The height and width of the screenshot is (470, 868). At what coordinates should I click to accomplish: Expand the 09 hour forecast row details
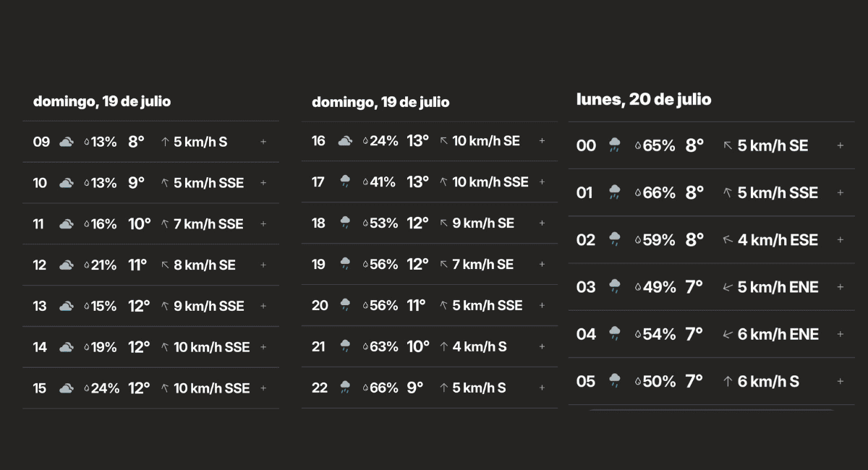click(263, 142)
